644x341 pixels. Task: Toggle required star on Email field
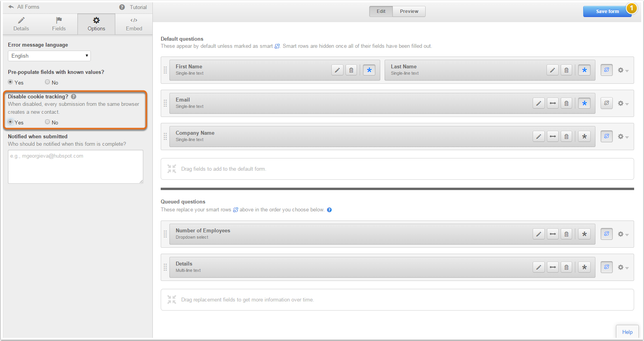(584, 104)
